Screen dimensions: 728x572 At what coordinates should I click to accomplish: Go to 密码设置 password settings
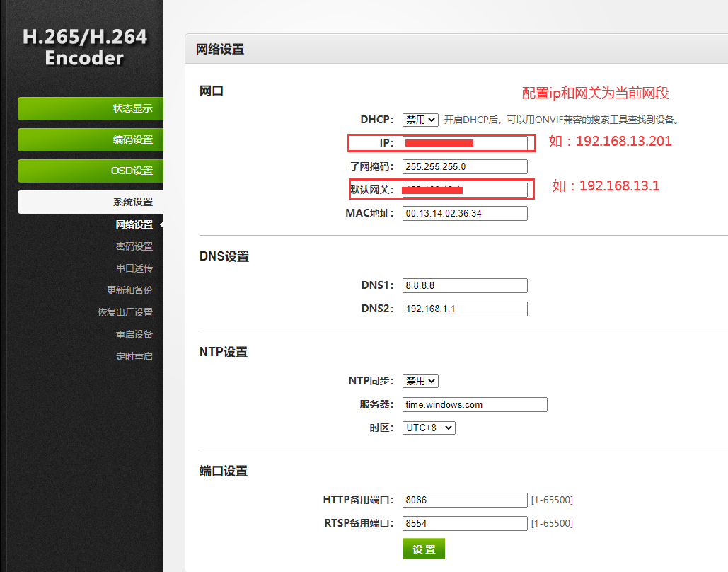[134, 246]
